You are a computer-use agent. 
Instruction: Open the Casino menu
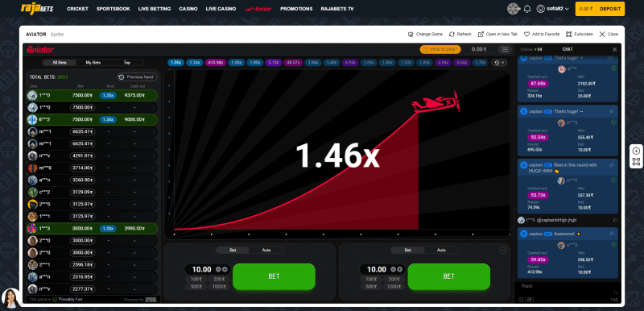(188, 9)
